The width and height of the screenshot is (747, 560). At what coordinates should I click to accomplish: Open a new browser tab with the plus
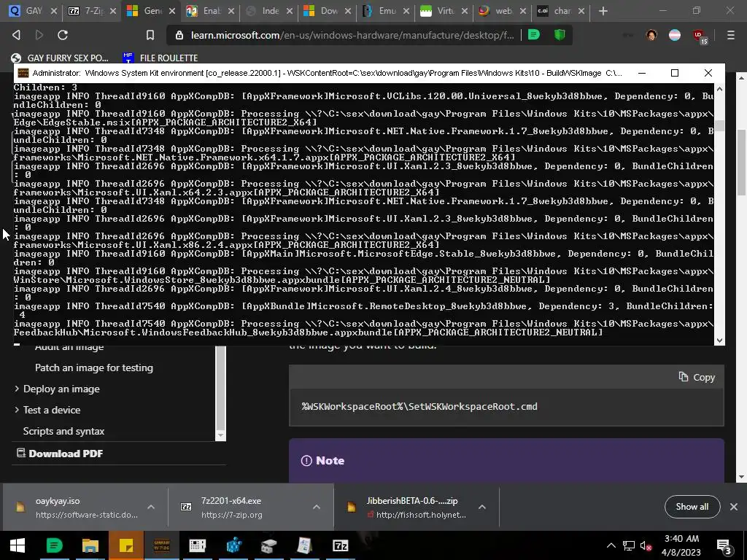click(603, 10)
